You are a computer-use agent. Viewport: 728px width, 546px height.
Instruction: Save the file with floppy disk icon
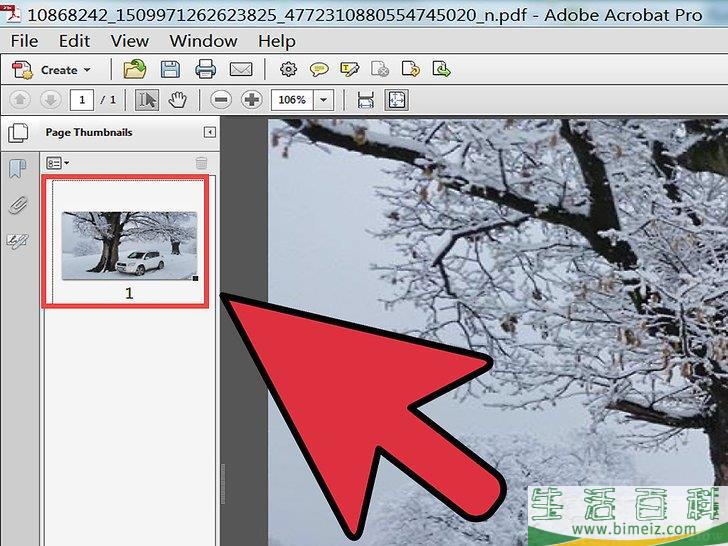coord(170,70)
